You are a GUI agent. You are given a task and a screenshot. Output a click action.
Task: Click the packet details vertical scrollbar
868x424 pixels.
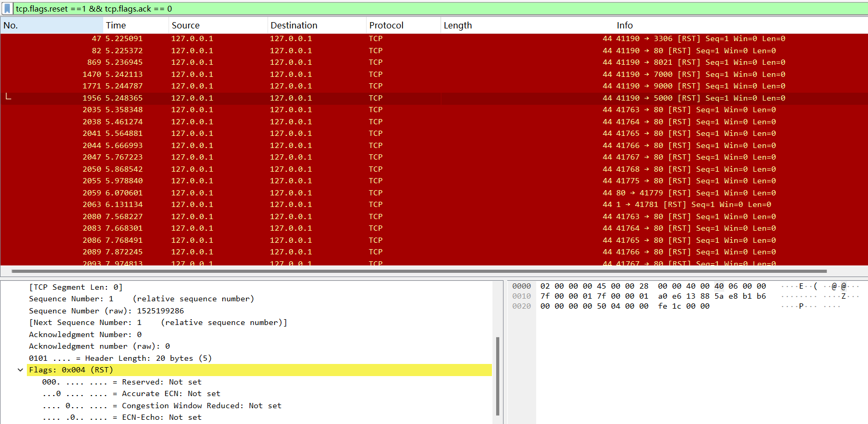coord(498,377)
